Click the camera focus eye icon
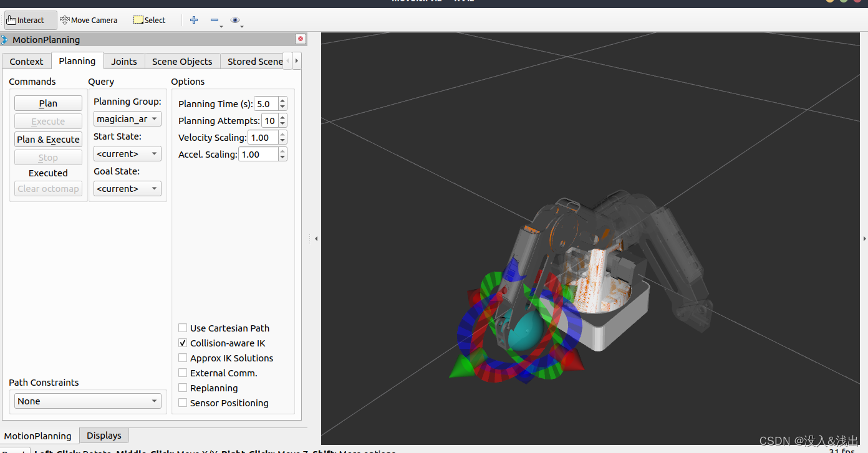 236,20
